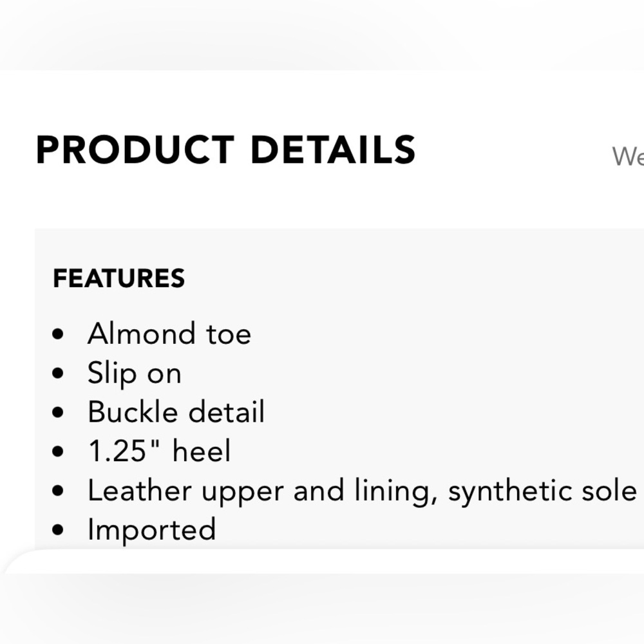
Task: Click the FEATURES section heading
Action: (118, 278)
